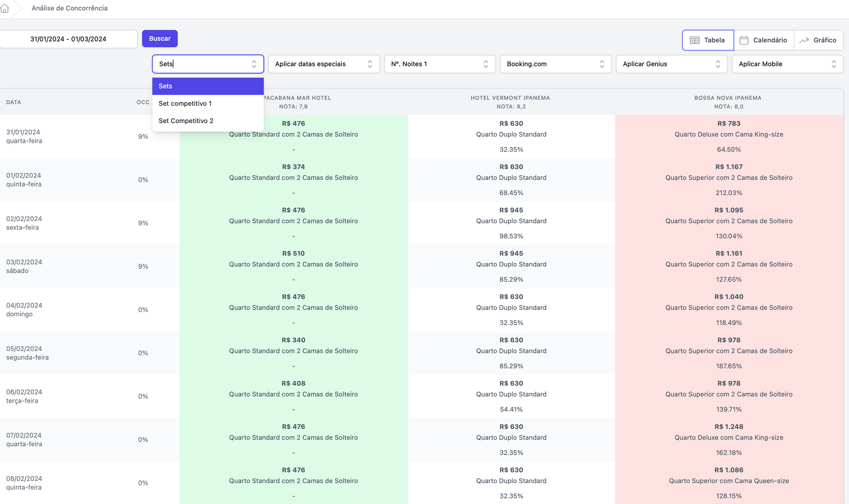
Task: Open the Nº. Noites 1 dropdown
Action: click(440, 64)
